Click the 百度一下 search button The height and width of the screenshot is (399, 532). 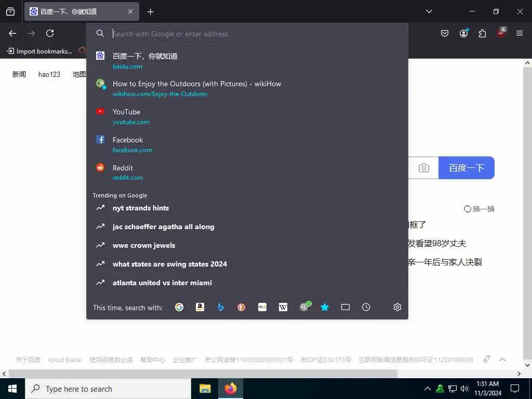pyautogui.click(x=466, y=168)
